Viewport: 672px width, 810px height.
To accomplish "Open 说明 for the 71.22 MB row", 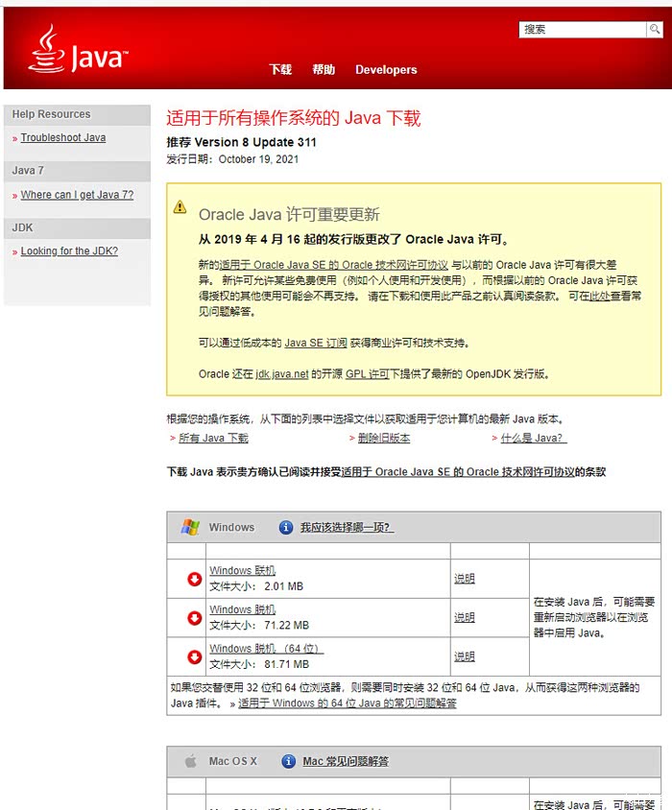I will click(x=465, y=617).
